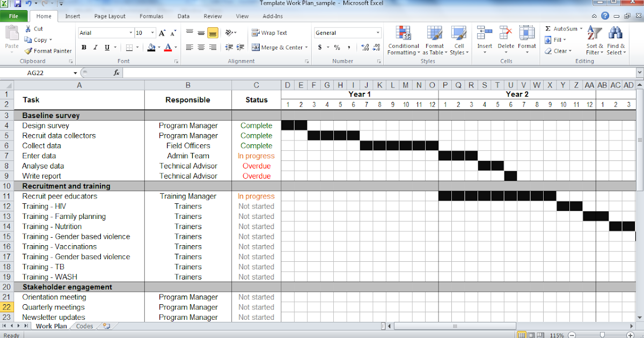Image resolution: width=644 pixels, height=338 pixels.
Task: Click Insert in the Cells group
Action: tap(485, 40)
